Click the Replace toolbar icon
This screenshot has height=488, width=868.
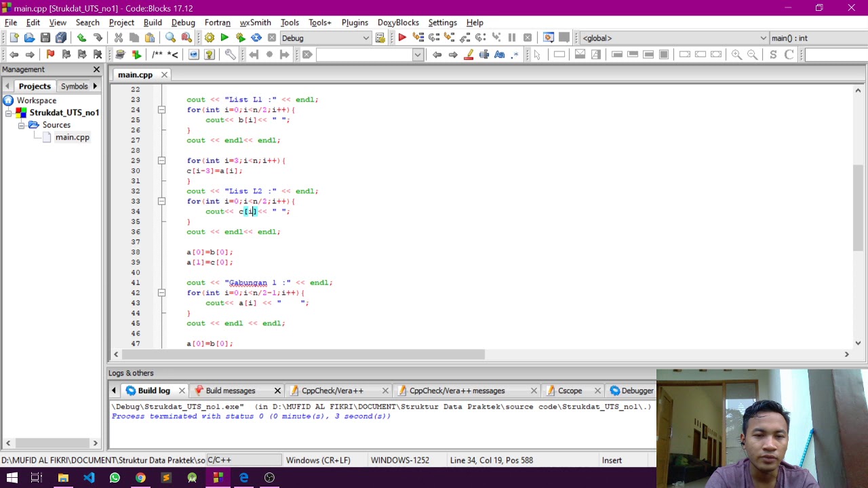[186, 38]
